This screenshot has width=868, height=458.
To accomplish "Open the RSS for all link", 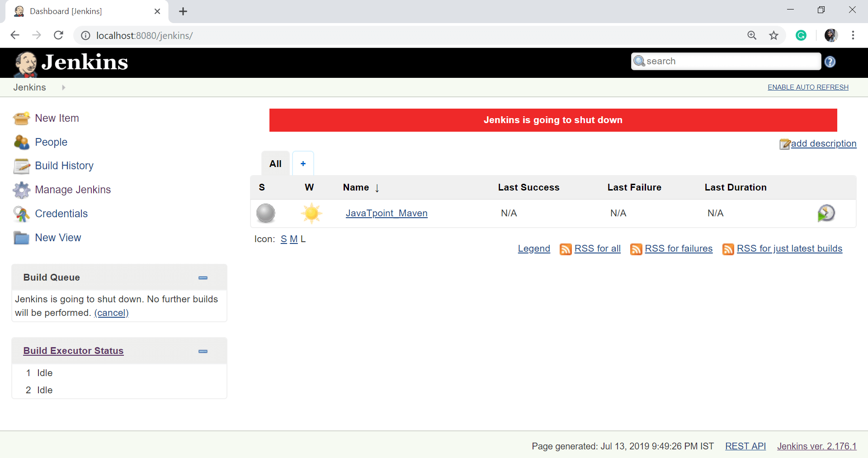I will point(597,248).
